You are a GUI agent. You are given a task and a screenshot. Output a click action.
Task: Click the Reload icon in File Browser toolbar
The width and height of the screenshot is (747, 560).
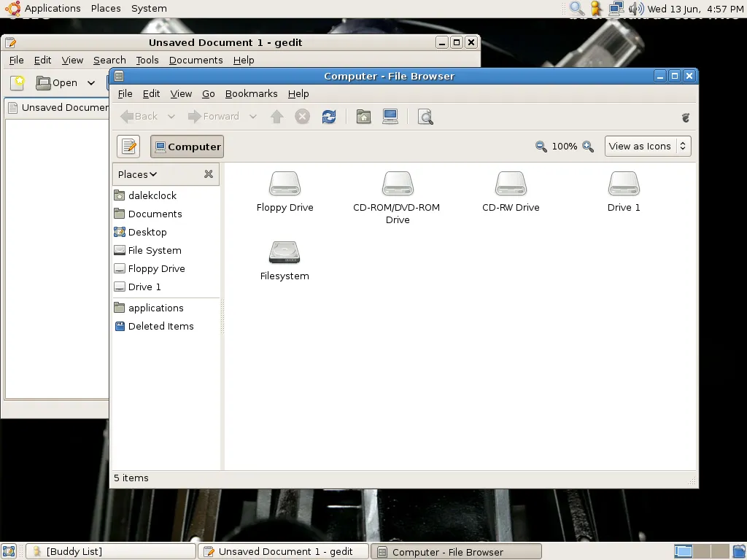click(x=329, y=117)
